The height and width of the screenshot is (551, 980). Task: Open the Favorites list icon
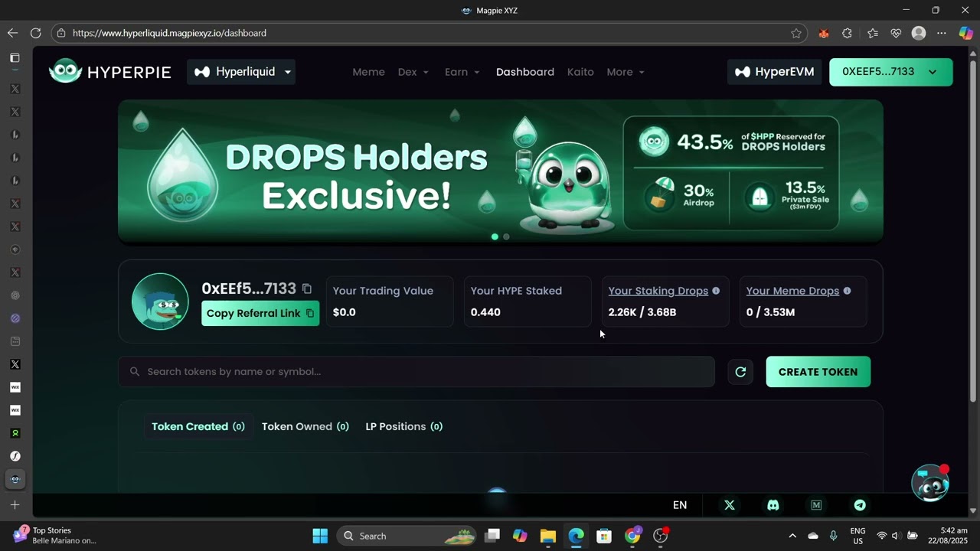pos(873,33)
